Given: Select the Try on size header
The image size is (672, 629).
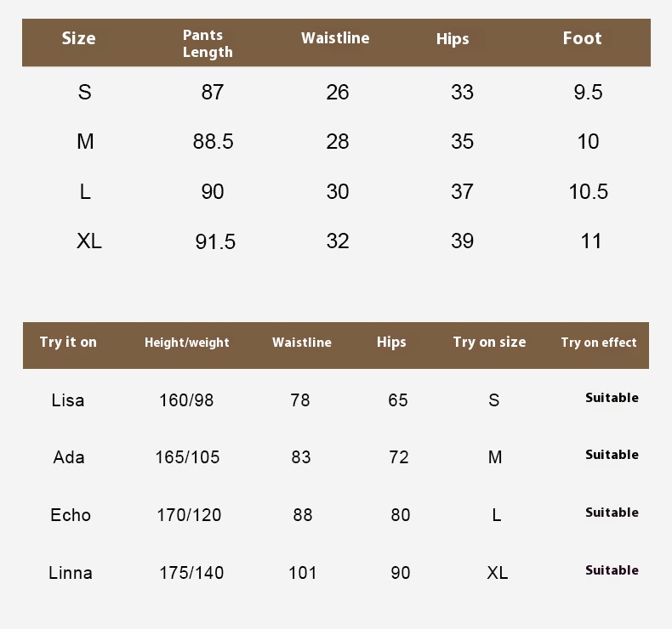Looking at the screenshot, I should tap(489, 342).
